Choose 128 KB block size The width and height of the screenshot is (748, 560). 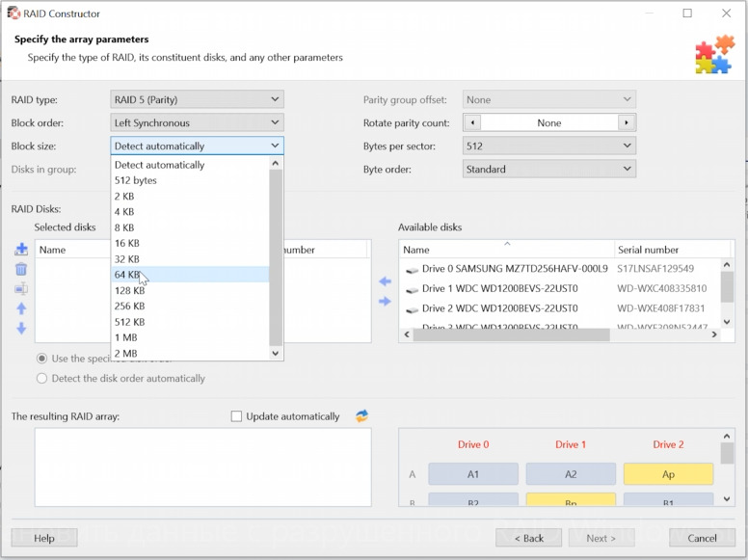190,290
